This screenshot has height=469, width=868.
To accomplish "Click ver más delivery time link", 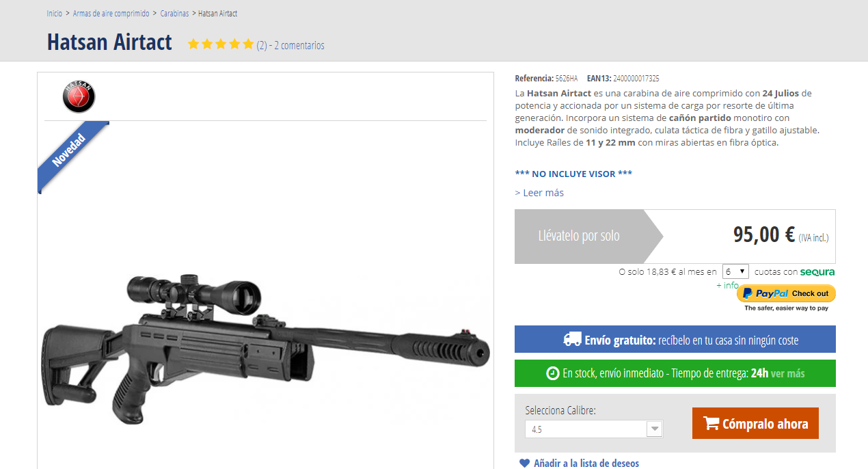I will pyautogui.click(x=787, y=373).
